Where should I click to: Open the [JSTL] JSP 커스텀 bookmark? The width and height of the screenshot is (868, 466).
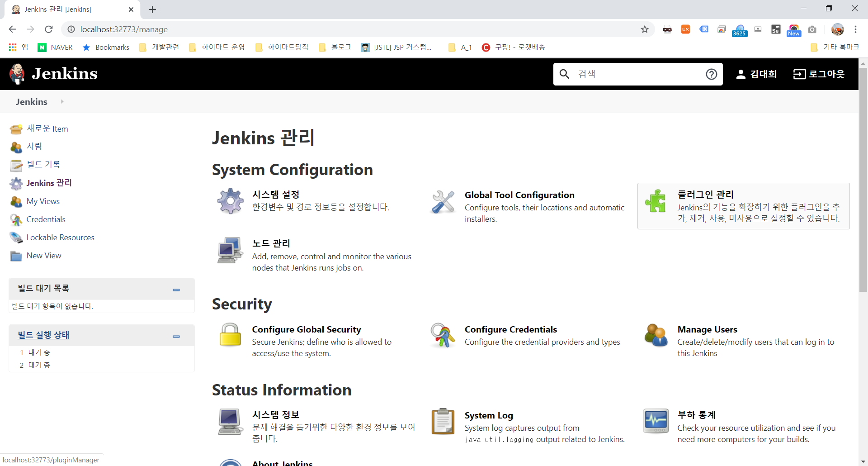396,47
